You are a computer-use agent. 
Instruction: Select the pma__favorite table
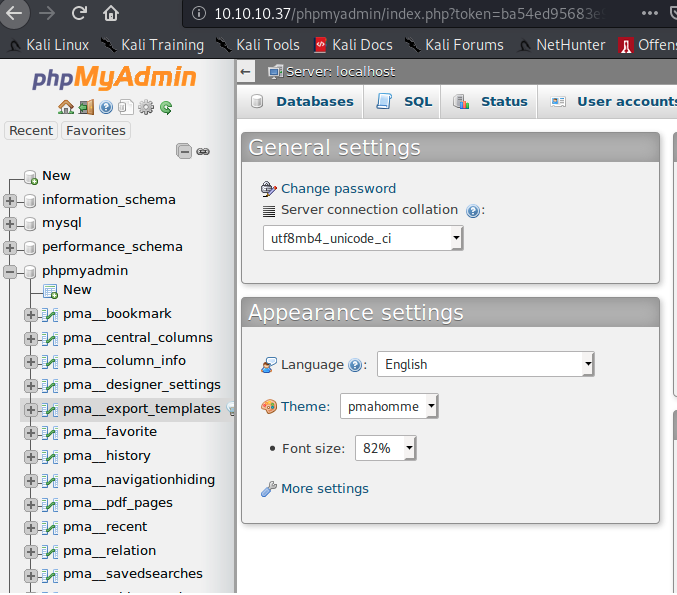tap(110, 432)
